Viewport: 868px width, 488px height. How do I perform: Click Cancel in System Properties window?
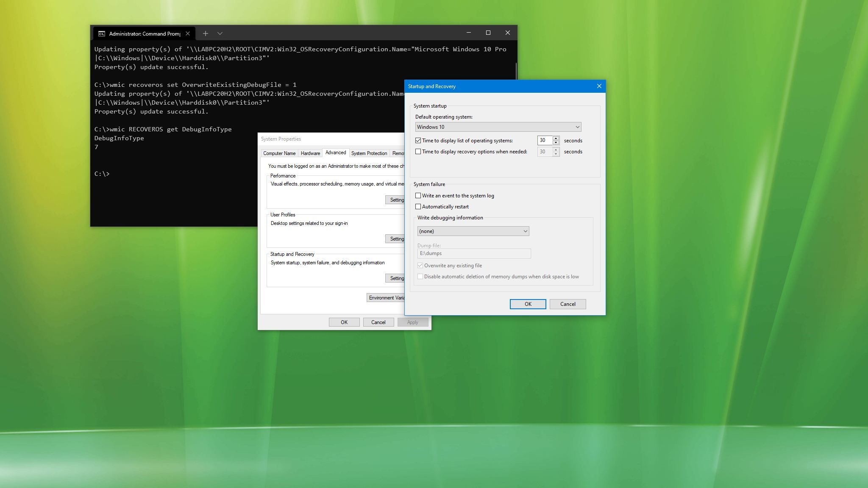[378, 322]
